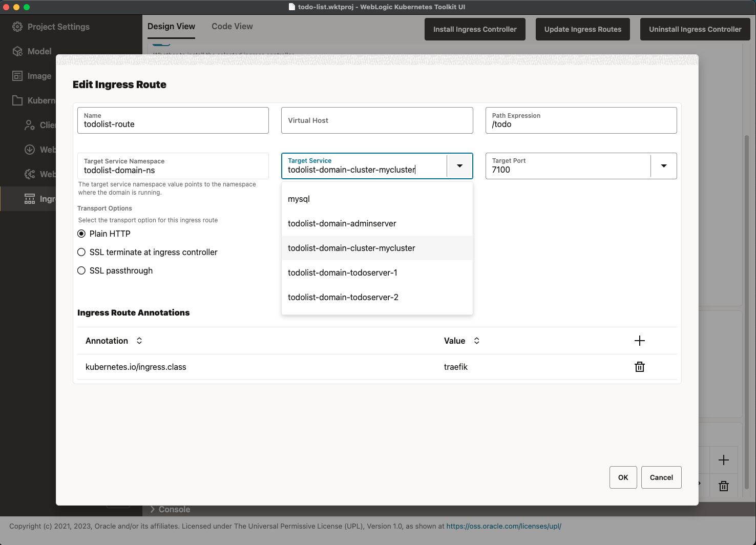This screenshot has height=545, width=756.
Task: Sort annotations by Annotation column
Action: click(139, 341)
